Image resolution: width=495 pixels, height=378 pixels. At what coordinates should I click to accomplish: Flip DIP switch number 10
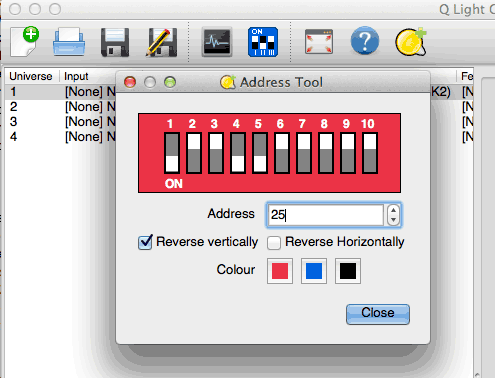pyautogui.click(x=370, y=153)
